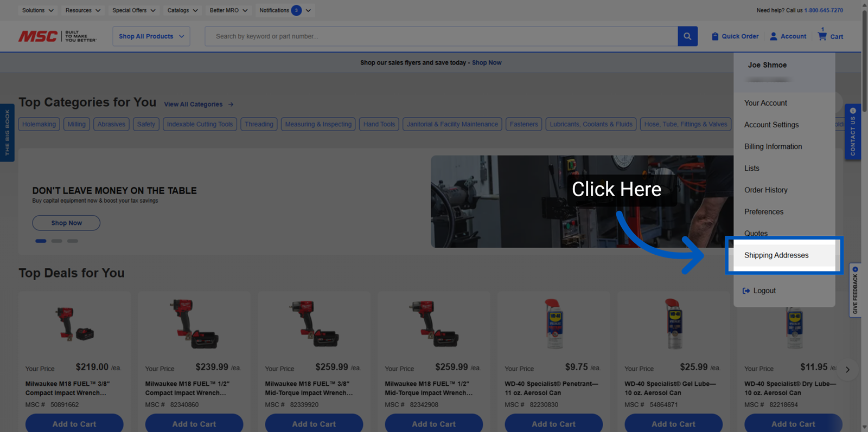Screen dimensions: 868x432
Task: Select the Milling category chip
Action: pyautogui.click(x=76, y=124)
